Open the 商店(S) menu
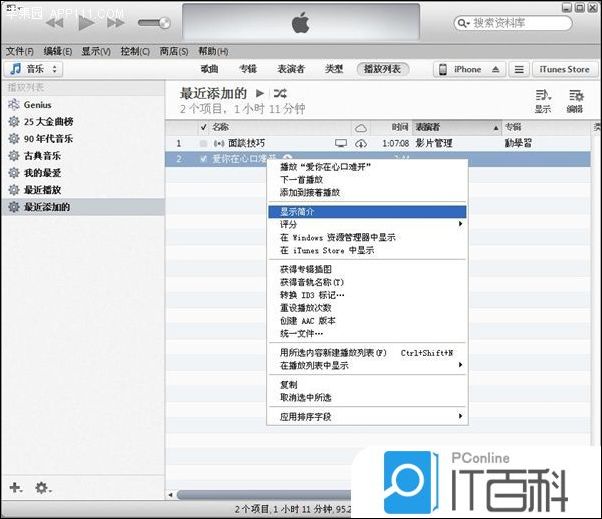The width and height of the screenshot is (602, 519). pos(174,51)
